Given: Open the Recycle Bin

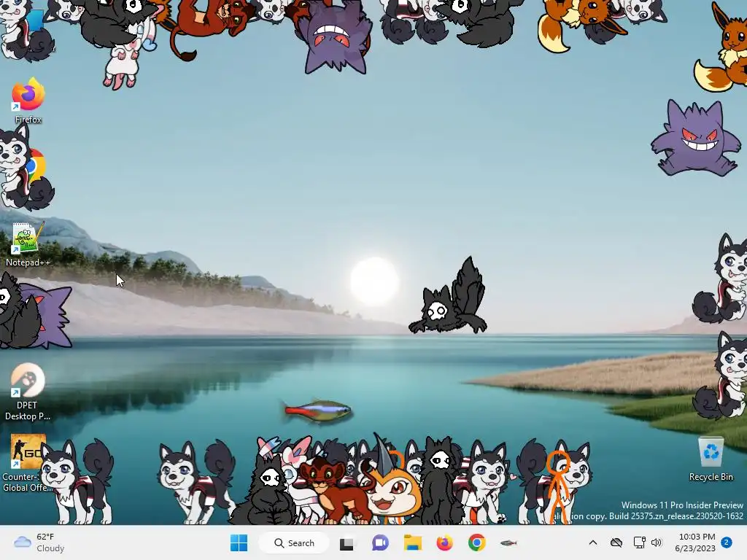Looking at the screenshot, I should tap(711, 459).
